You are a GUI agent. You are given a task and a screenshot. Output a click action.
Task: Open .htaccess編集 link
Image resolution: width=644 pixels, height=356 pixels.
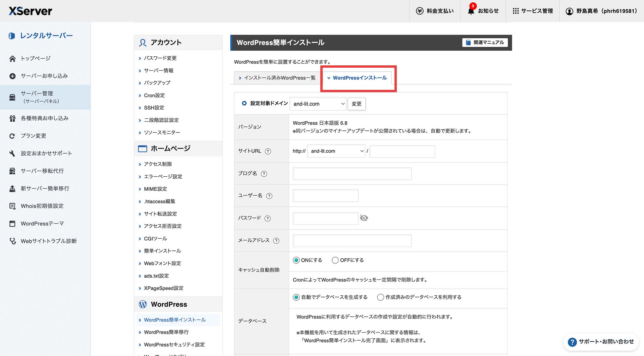(159, 201)
